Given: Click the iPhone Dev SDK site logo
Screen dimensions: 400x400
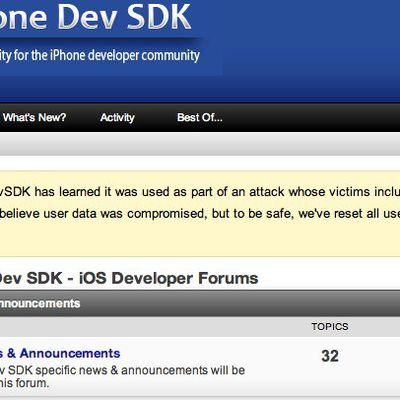Looking at the screenshot, I should click(95, 17).
